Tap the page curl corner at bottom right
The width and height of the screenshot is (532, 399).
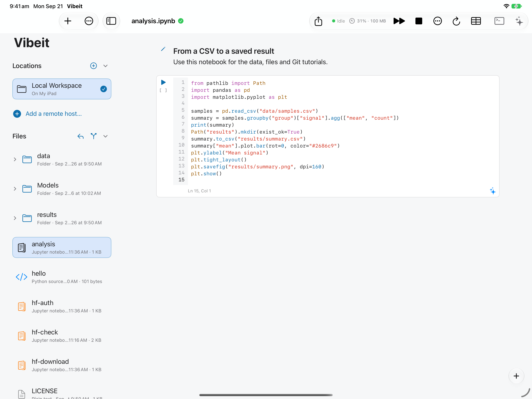[525, 392]
